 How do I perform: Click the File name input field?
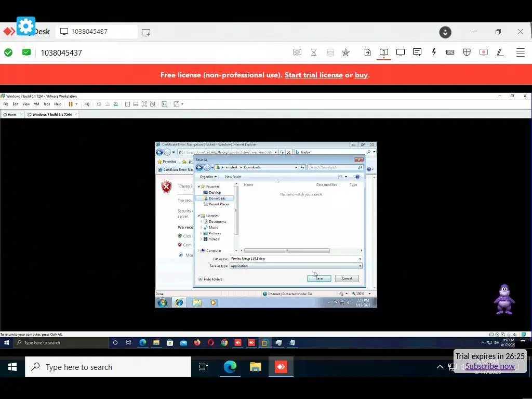[x=294, y=259]
